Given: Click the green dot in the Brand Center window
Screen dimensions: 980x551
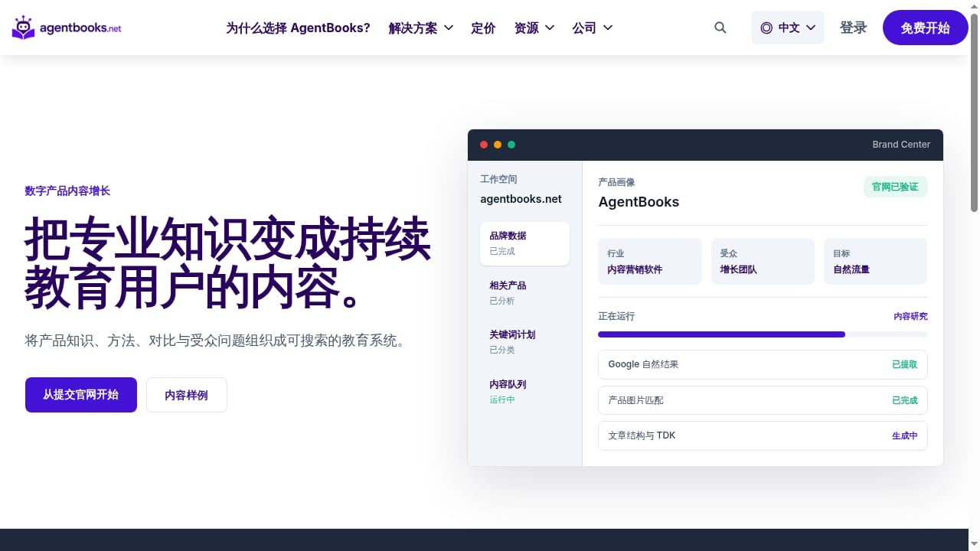Looking at the screenshot, I should click(x=511, y=145).
